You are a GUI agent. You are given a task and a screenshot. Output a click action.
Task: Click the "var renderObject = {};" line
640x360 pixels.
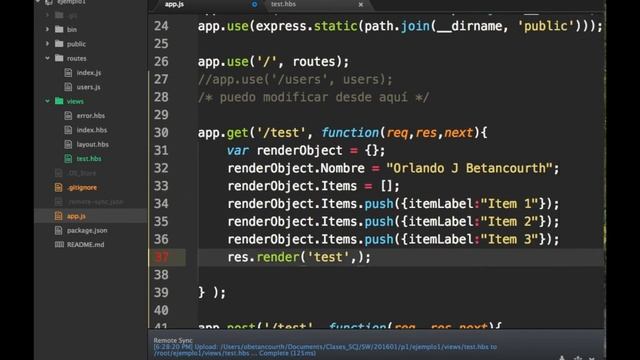(306, 151)
